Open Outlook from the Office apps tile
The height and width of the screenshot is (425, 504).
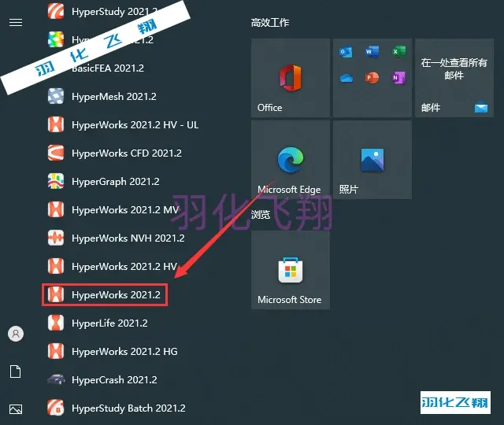point(346,52)
